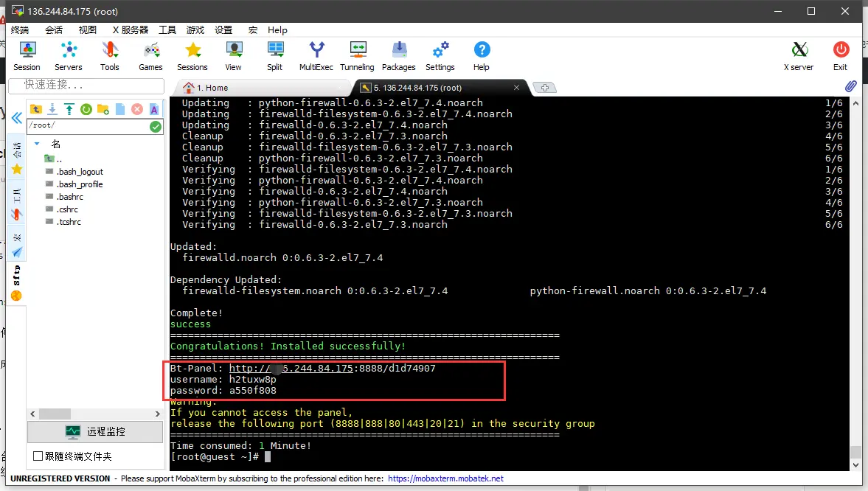Upload files via SFTP toolbar green arrow
The width and height of the screenshot is (868, 491).
tap(69, 109)
